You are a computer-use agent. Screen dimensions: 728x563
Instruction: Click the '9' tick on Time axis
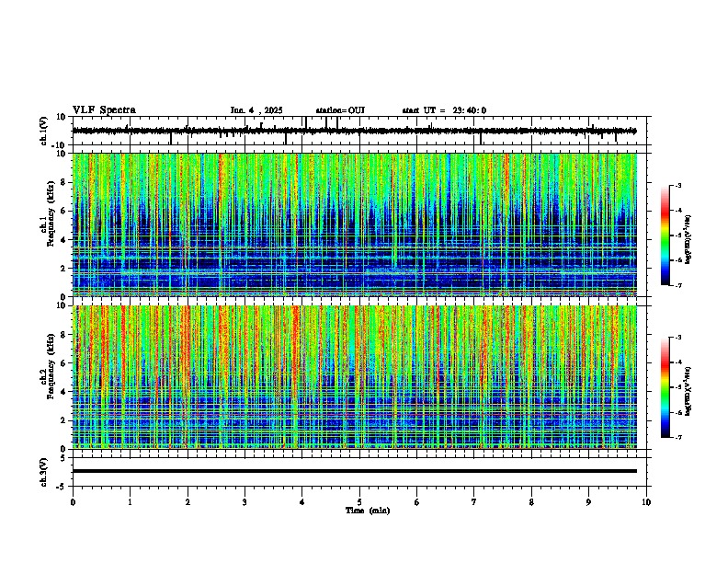588,502
